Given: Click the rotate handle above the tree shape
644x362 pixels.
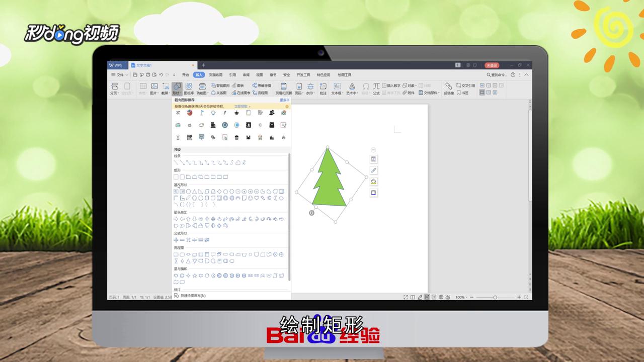Looking at the screenshot, I should click(x=328, y=147).
